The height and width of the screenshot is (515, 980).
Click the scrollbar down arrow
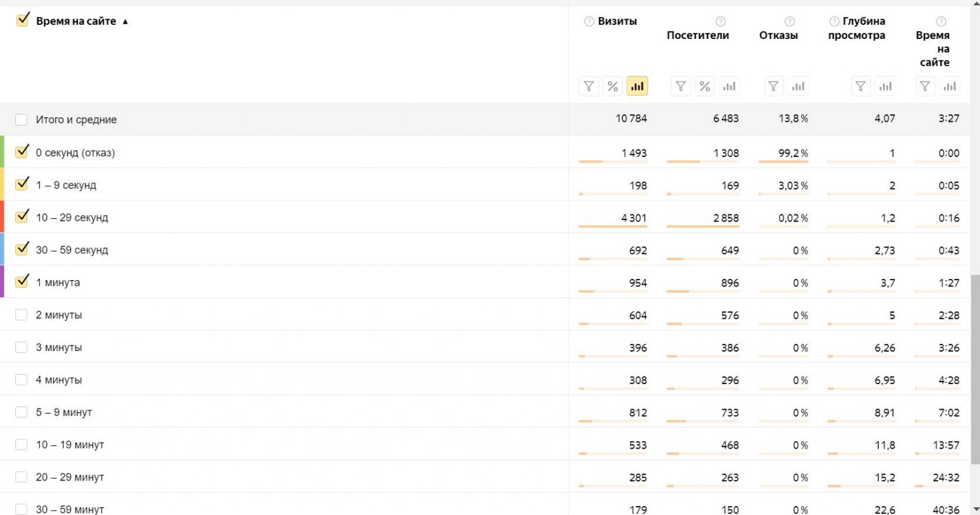pos(974,509)
